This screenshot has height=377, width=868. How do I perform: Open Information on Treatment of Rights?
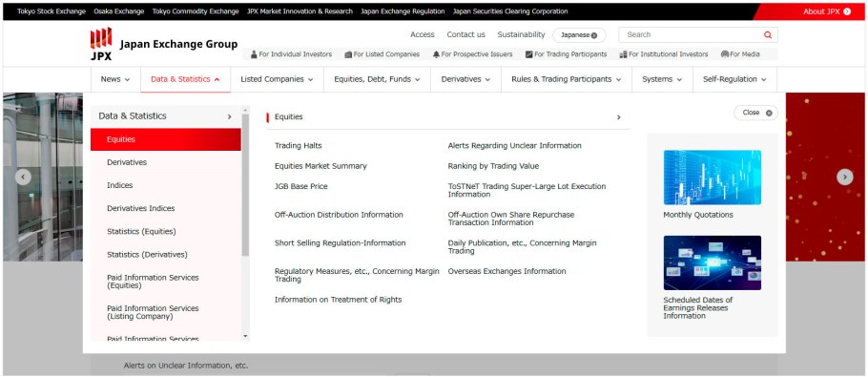coord(339,300)
